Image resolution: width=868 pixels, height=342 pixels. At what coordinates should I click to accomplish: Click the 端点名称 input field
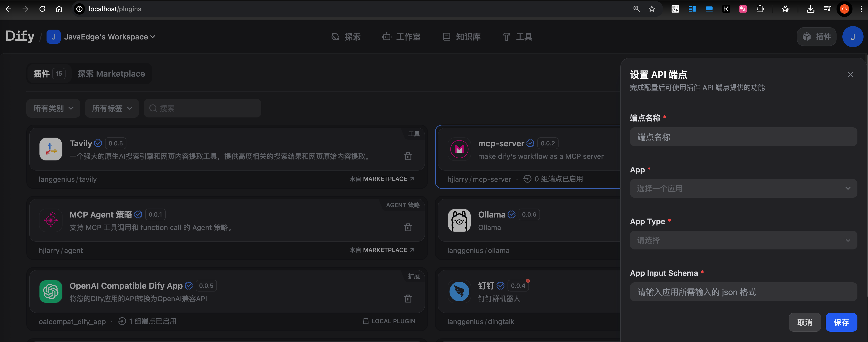pyautogui.click(x=743, y=137)
